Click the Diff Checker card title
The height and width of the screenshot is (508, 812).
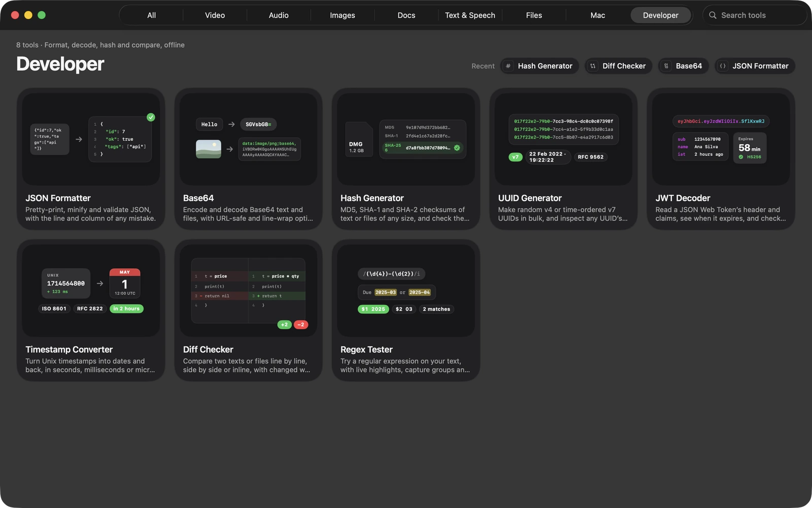(208, 350)
